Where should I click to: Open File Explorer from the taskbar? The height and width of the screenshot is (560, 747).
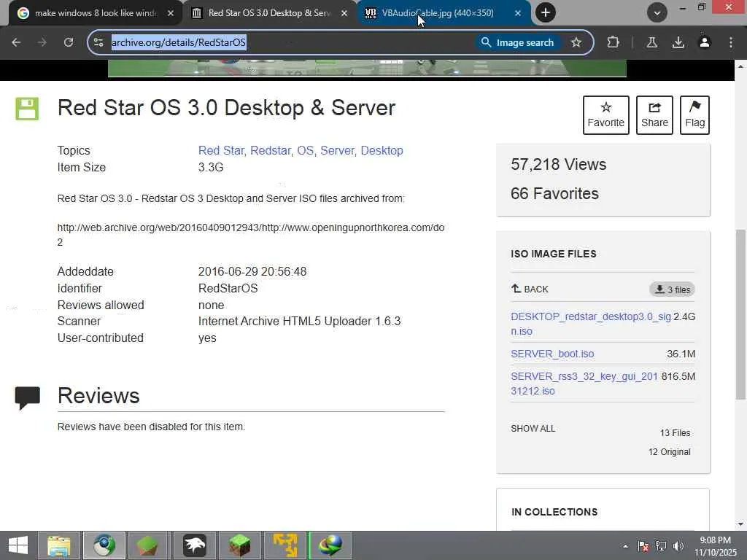coord(59,545)
